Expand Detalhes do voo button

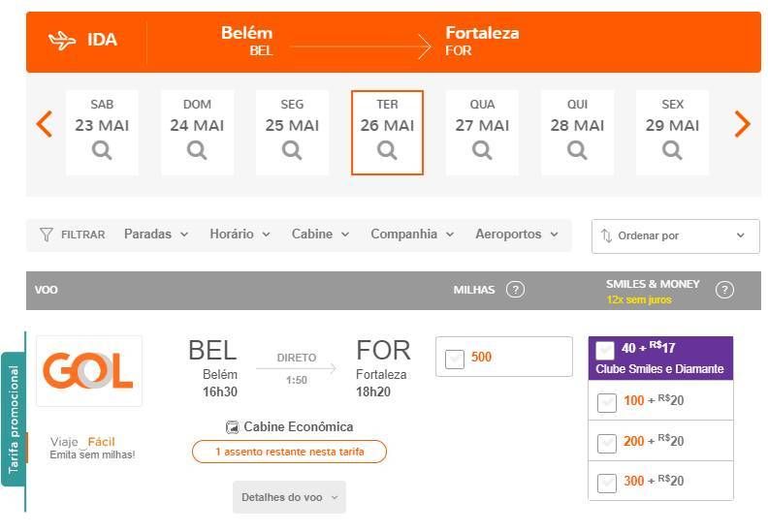[290, 497]
